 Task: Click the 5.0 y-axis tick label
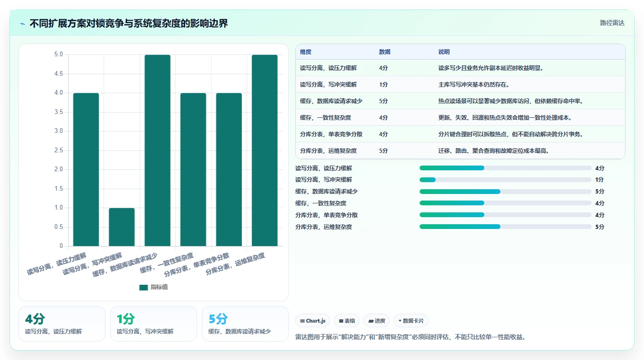pos(59,54)
